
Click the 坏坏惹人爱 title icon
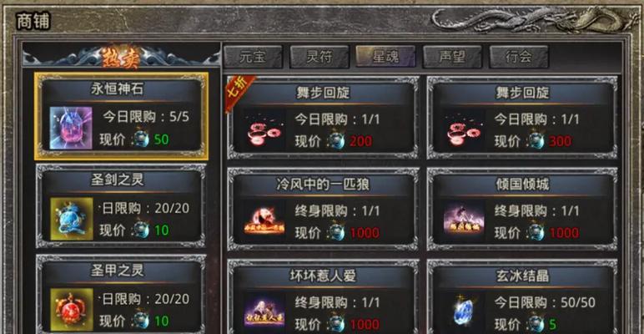tap(264, 312)
